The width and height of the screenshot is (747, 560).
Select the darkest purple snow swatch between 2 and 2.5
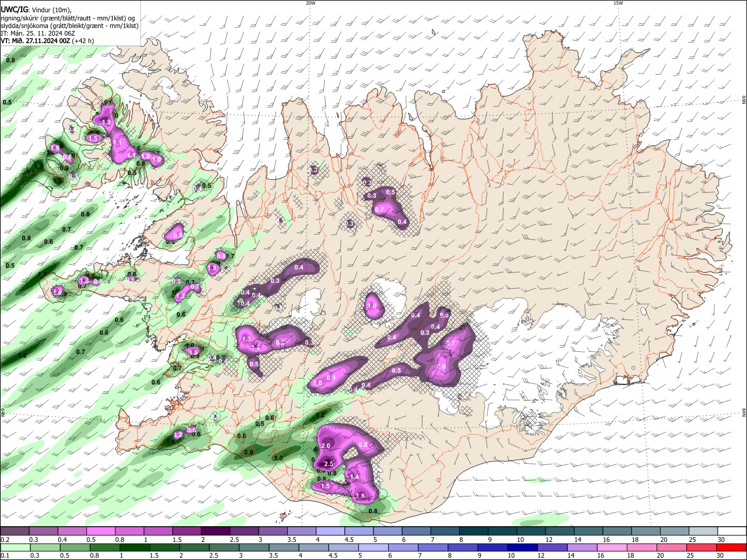(x=215, y=531)
